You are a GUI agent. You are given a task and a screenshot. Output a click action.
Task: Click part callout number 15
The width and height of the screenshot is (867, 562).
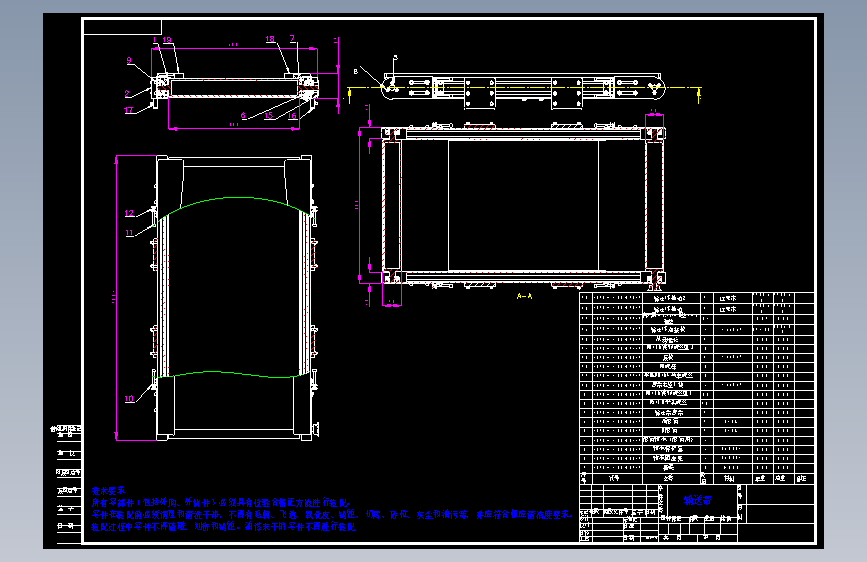click(x=269, y=116)
